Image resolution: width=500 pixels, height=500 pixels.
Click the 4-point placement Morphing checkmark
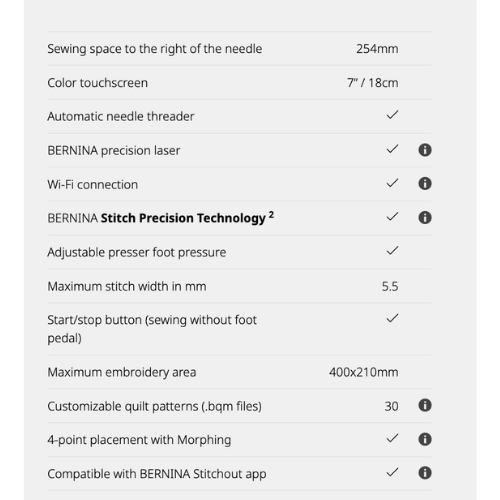click(392, 438)
